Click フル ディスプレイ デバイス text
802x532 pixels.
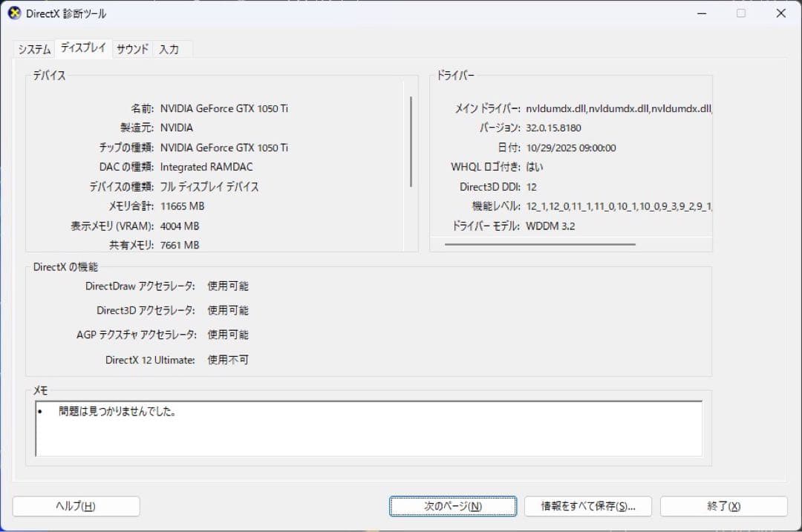[209, 186]
